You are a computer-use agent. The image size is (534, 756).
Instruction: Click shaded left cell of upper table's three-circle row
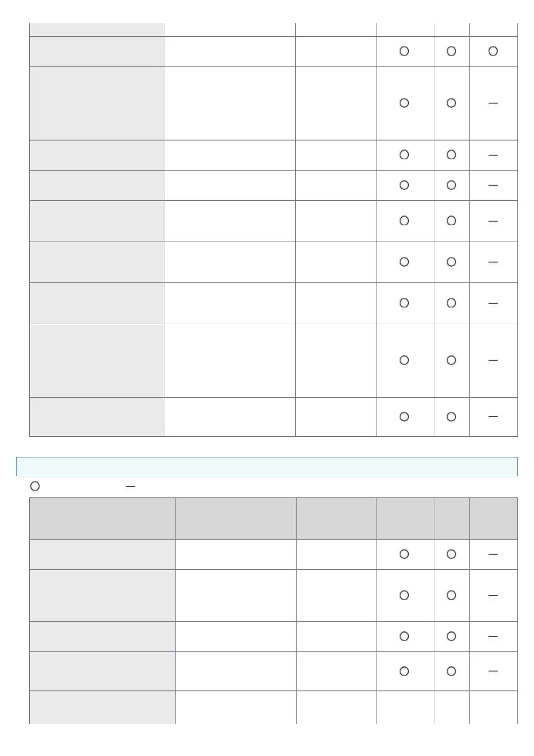point(97,52)
